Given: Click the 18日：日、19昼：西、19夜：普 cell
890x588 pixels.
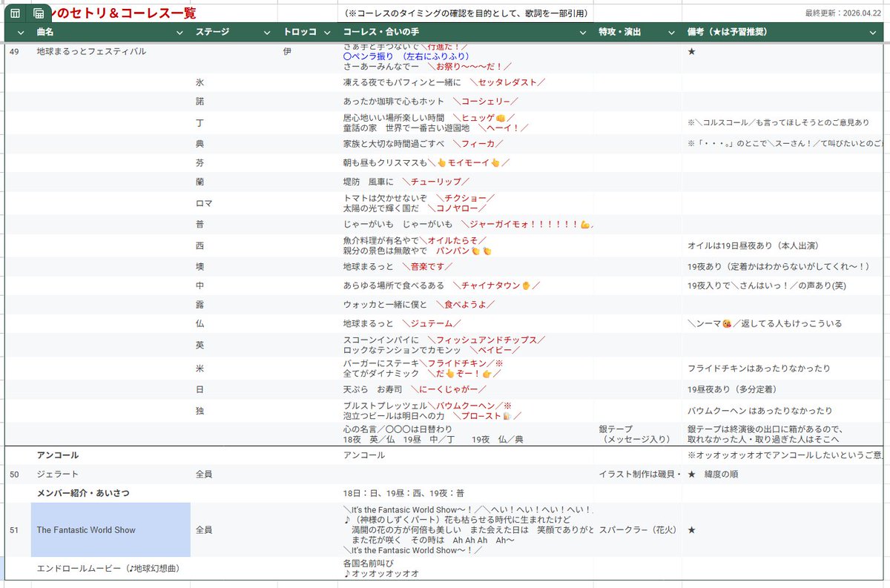Looking at the screenshot, I should (x=466, y=493).
